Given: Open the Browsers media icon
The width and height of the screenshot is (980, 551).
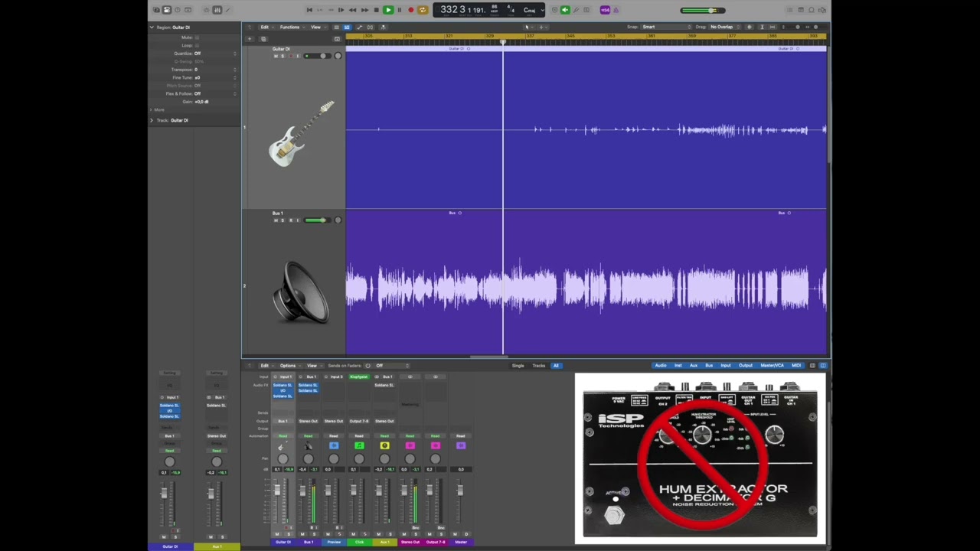Looking at the screenshot, I should 823,10.
